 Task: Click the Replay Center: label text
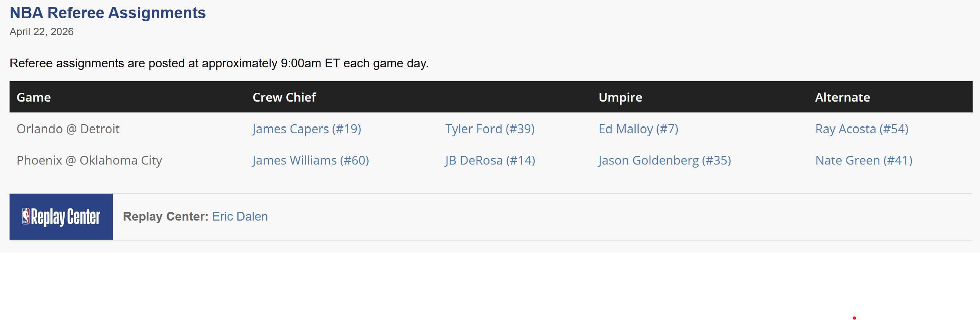click(x=166, y=216)
